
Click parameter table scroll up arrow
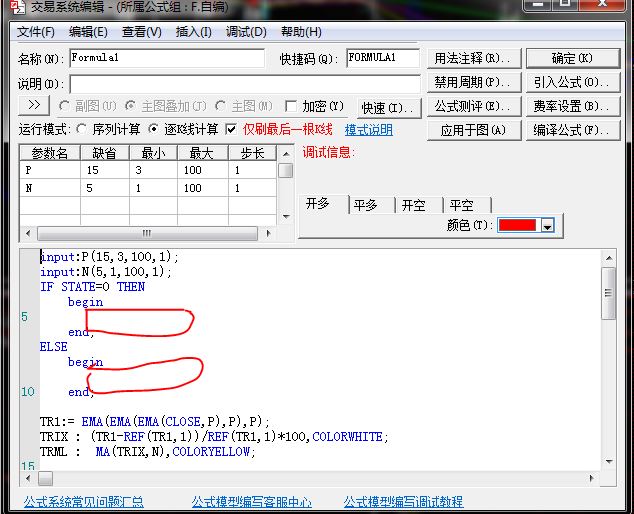click(286, 154)
